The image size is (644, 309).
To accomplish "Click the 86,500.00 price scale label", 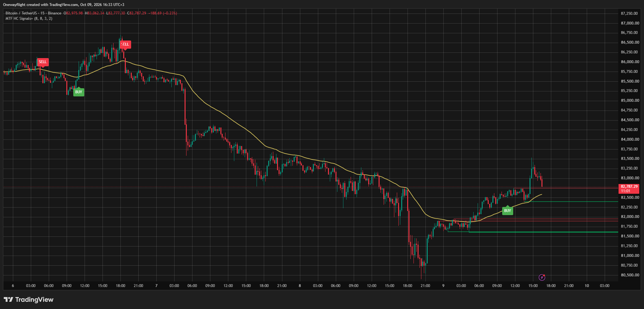I will 630,42.
